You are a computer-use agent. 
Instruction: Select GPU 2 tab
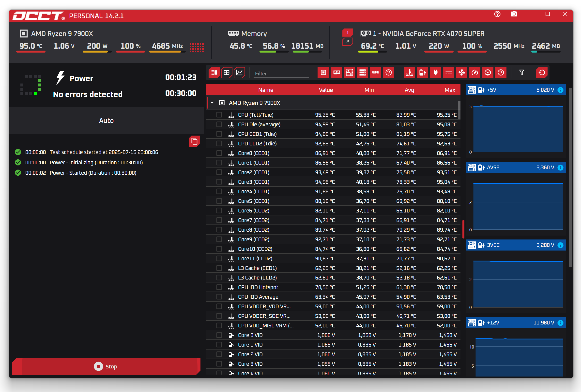348,42
